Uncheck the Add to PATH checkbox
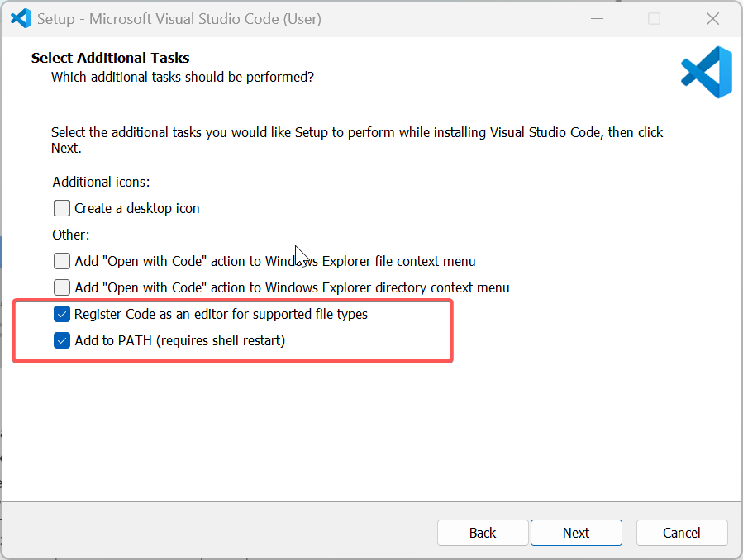Image resolution: width=743 pixels, height=560 pixels. coord(62,340)
